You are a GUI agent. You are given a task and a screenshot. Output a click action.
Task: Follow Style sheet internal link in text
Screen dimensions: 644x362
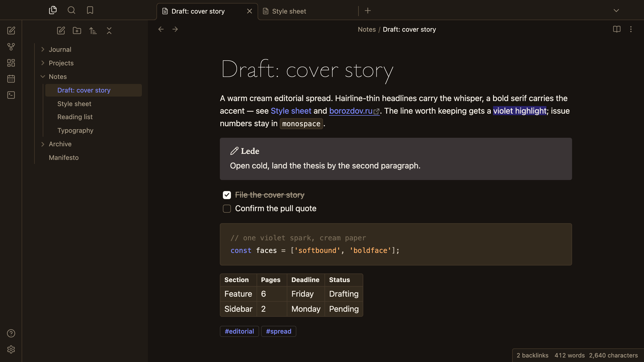291,111
